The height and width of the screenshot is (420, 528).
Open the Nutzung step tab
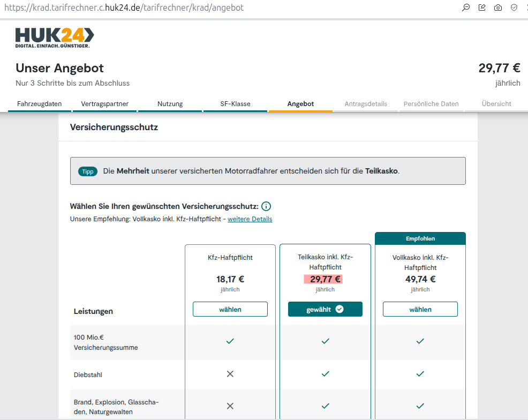(170, 104)
